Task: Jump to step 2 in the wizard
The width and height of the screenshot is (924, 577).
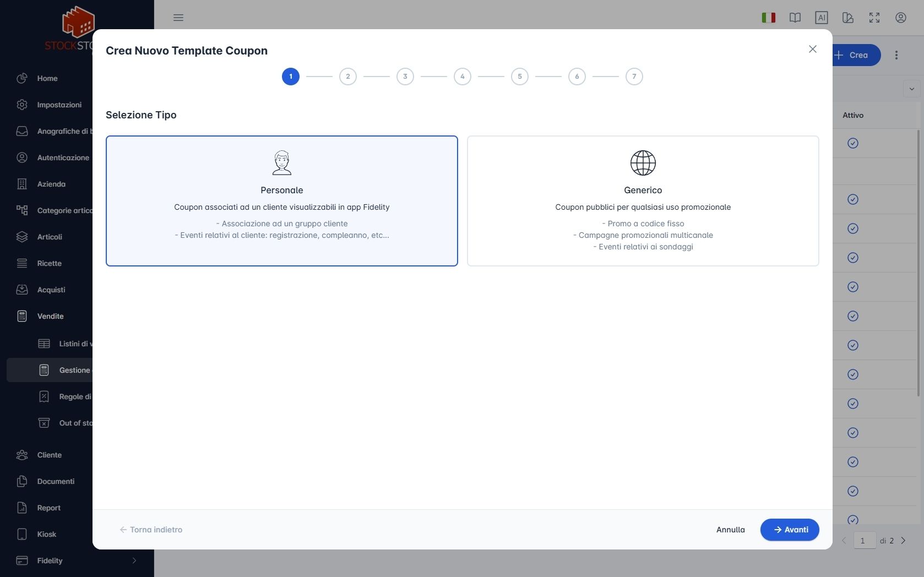Action: (348, 77)
